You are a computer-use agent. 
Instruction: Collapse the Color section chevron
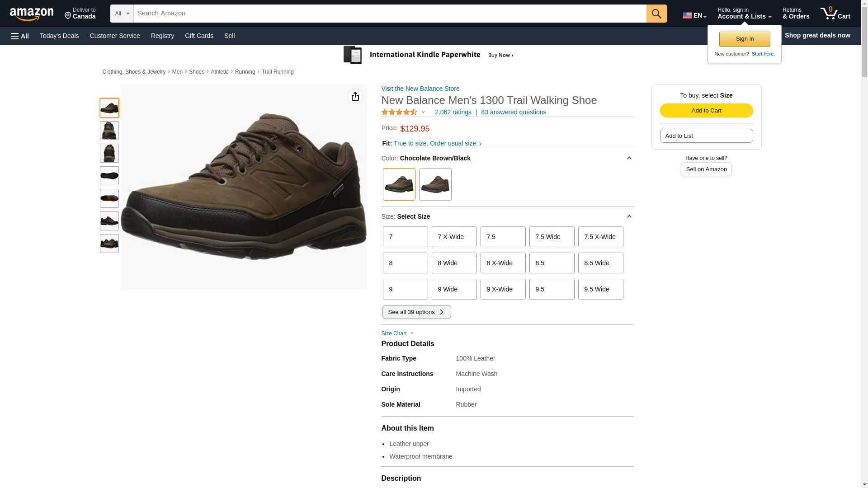629,158
